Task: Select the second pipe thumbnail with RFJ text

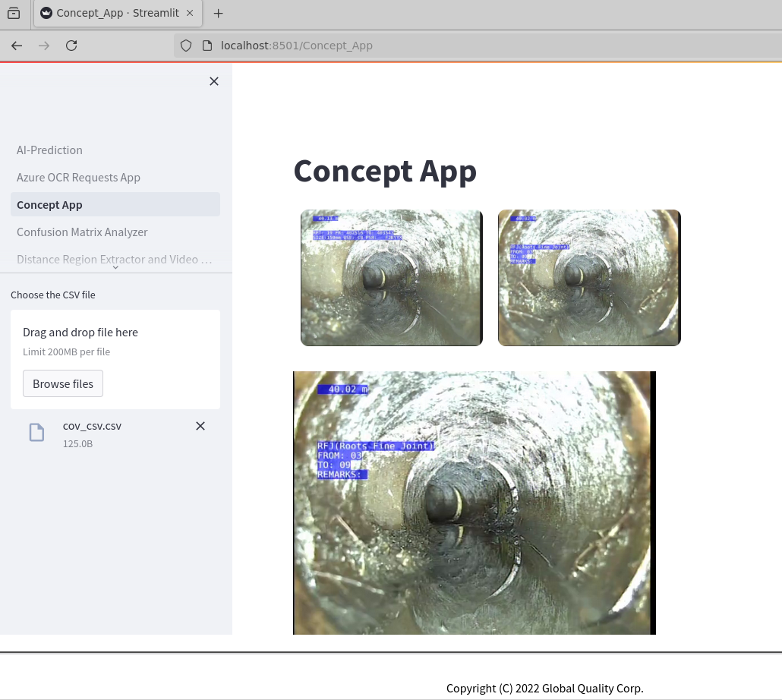Action: click(x=589, y=278)
